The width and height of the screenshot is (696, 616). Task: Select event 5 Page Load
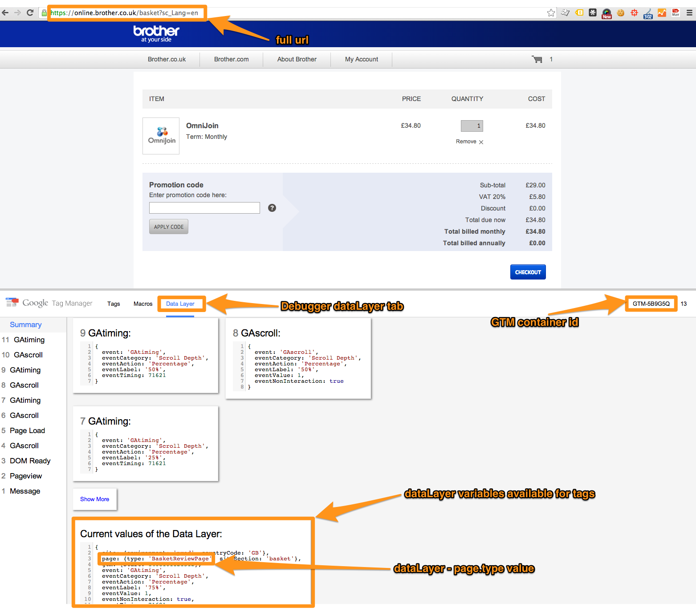[23, 430]
